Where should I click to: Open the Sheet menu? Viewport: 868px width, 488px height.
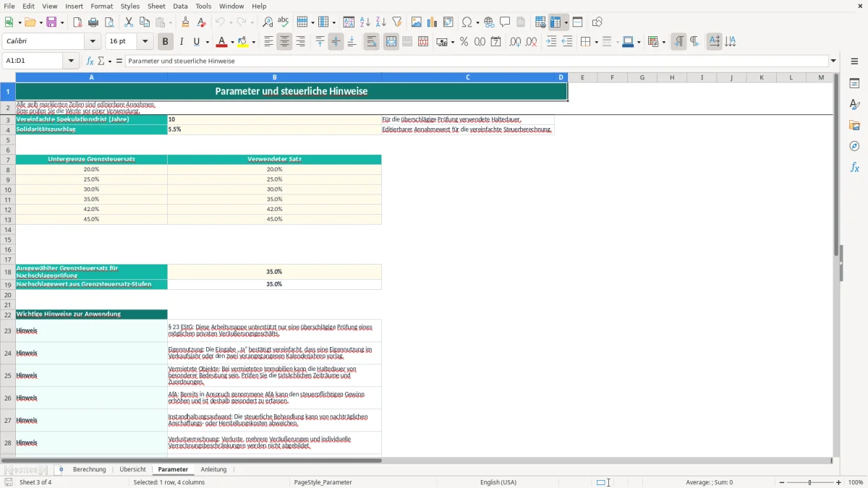[x=156, y=6]
